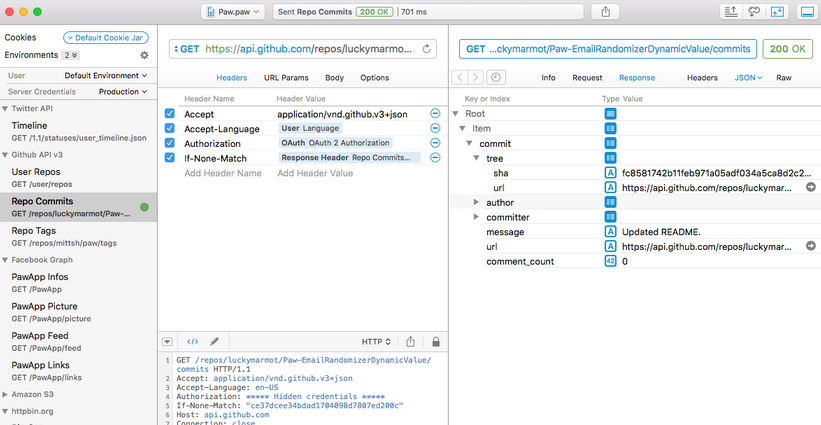Select the User Repos request
Image resolution: width=821 pixels, height=425 pixels.
pos(79,177)
